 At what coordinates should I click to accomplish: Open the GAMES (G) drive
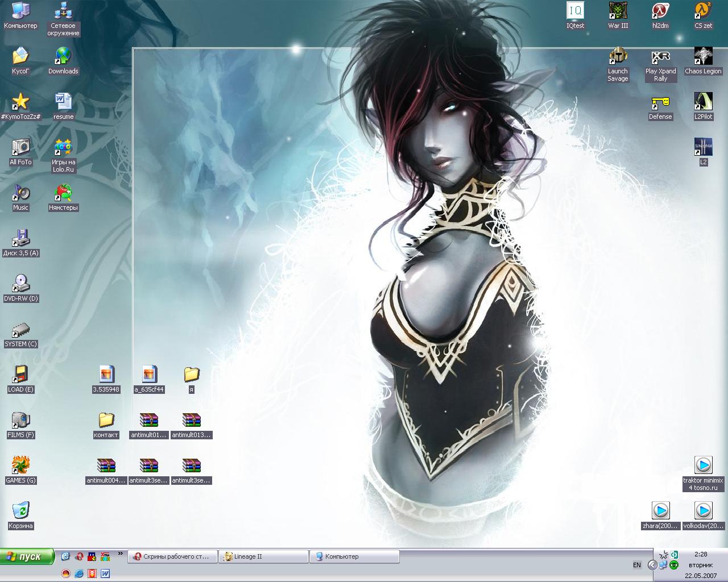[x=20, y=470]
